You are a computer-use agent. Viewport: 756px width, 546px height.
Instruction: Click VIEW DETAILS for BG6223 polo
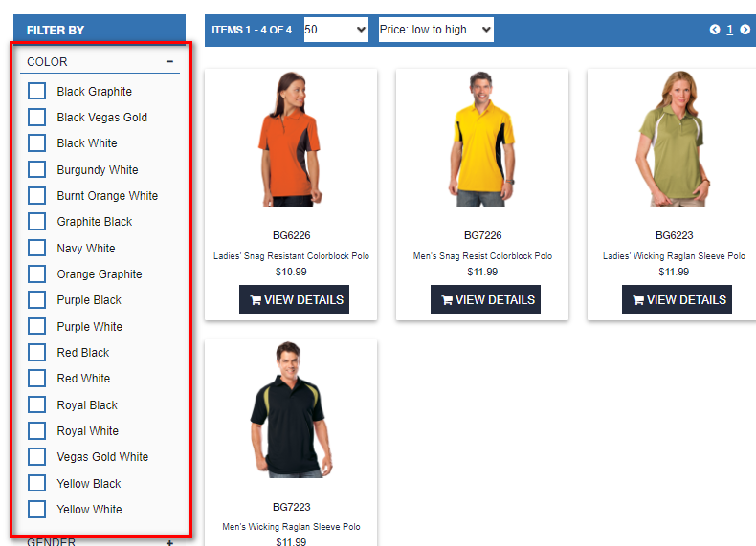pyautogui.click(x=677, y=299)
